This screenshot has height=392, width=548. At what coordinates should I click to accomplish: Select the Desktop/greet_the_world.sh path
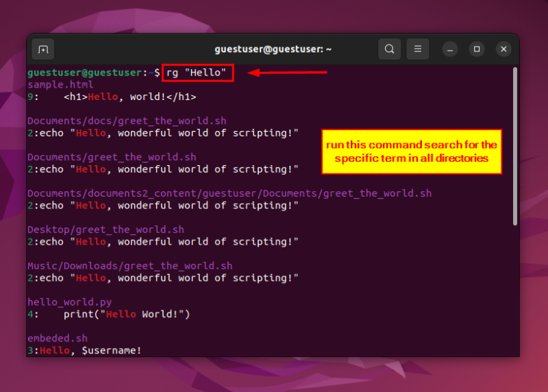tap(105, 230)
